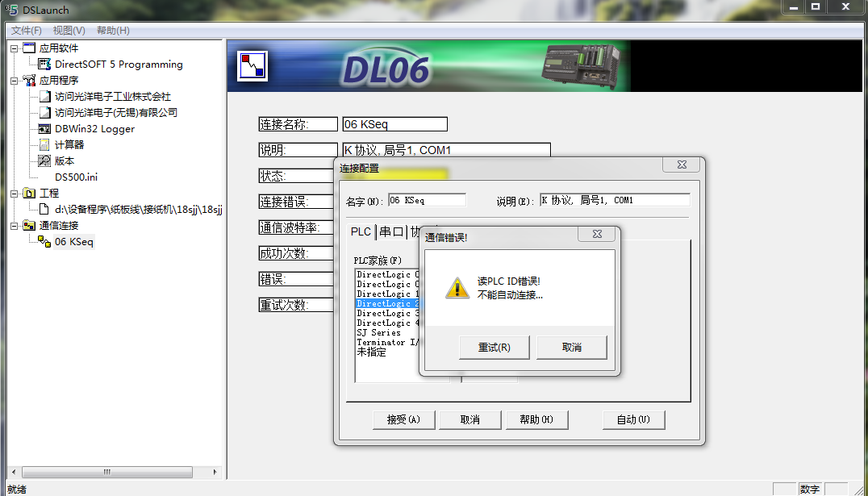
Task: Click the 自动(U) button
Action: pos(633,419)
